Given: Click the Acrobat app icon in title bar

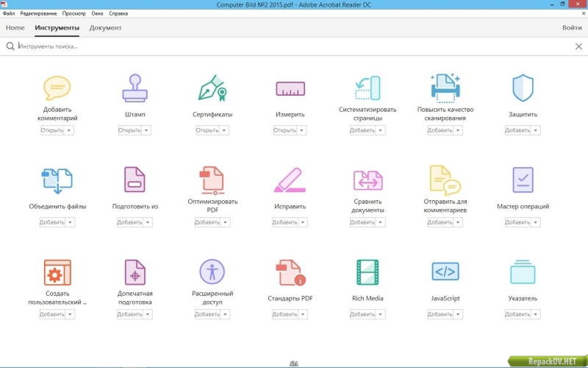Looking at the screenshot, I should coord(4,4).
